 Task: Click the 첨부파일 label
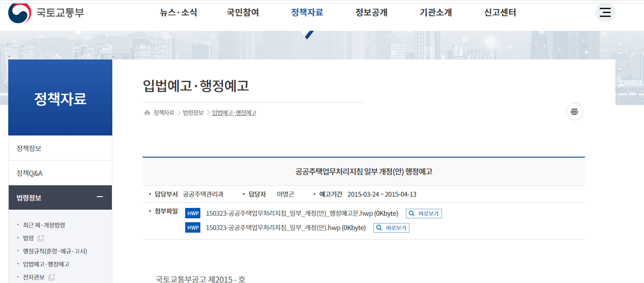tap(166, 211)
